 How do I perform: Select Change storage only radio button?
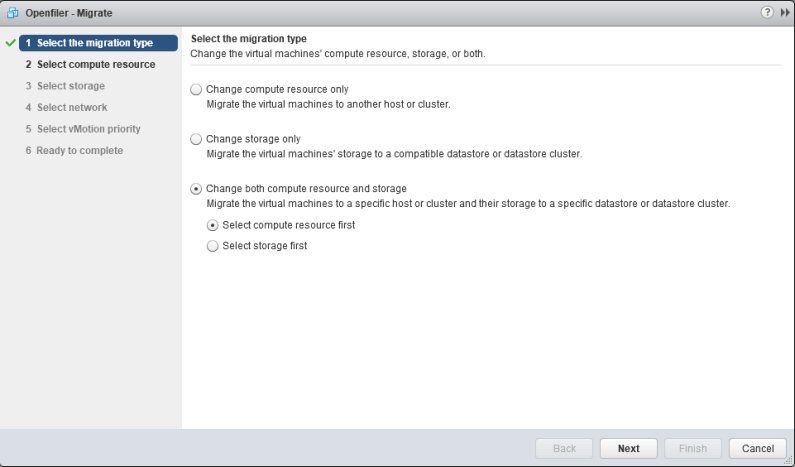pyautogui.click(x=196, y=139)
